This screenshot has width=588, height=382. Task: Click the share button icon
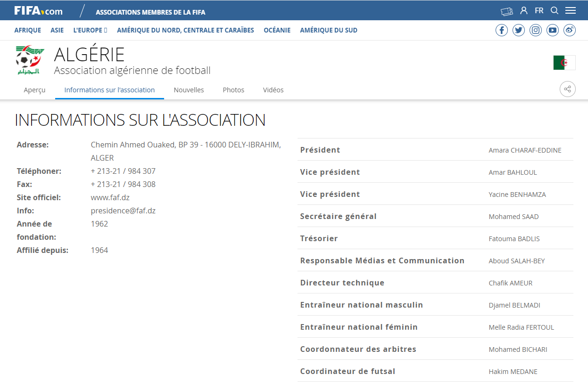[x=568, y=89]
